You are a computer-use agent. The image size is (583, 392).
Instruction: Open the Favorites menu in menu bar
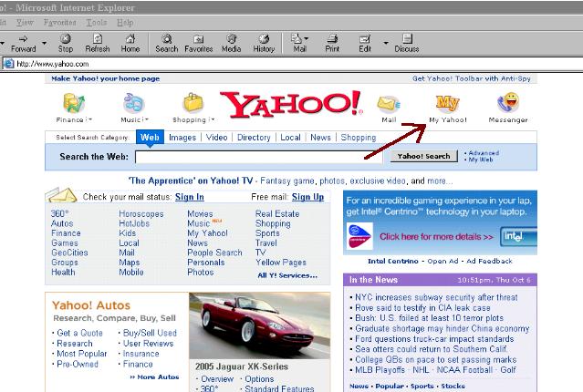point(60,23)
